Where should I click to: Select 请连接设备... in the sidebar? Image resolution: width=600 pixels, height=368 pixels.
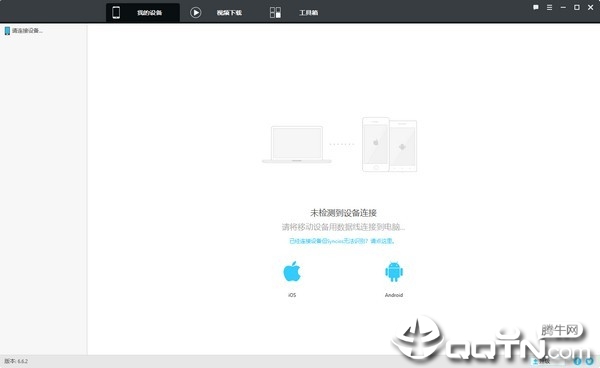(x=24, y=31)
